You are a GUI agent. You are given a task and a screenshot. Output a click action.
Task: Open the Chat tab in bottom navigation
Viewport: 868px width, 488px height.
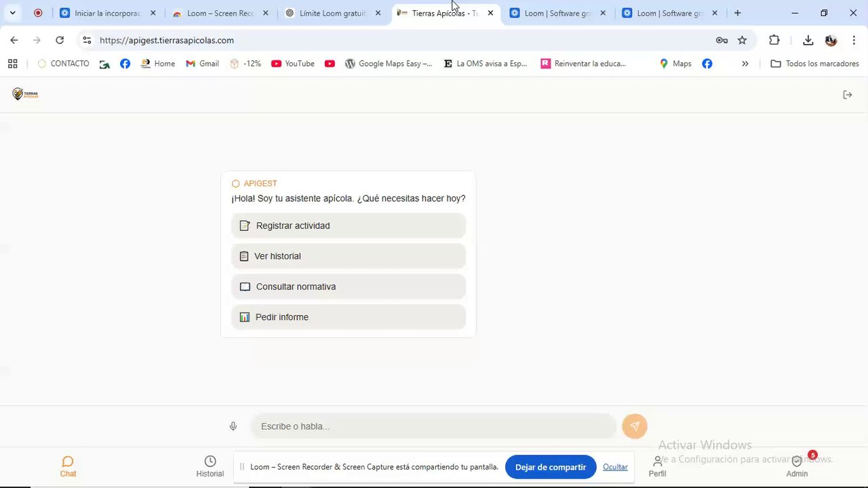68,466
